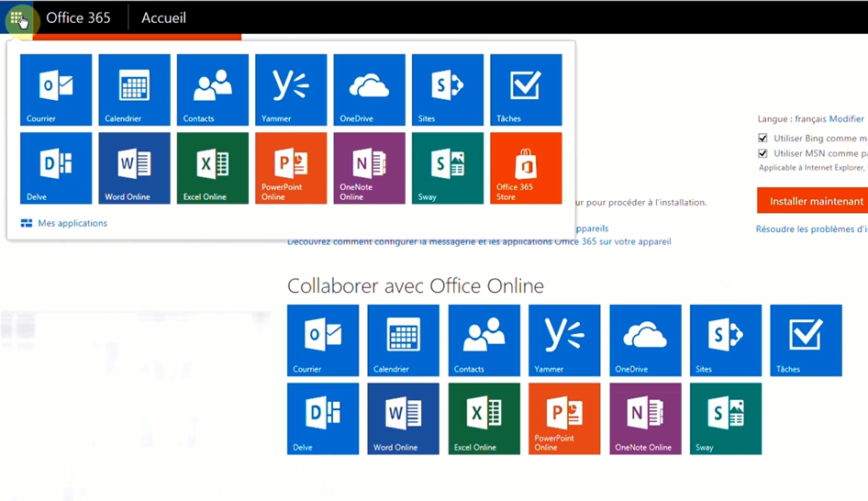The image size is (868, 501).
Task: Open Sway tile in launcher panel
Action: 448,168
